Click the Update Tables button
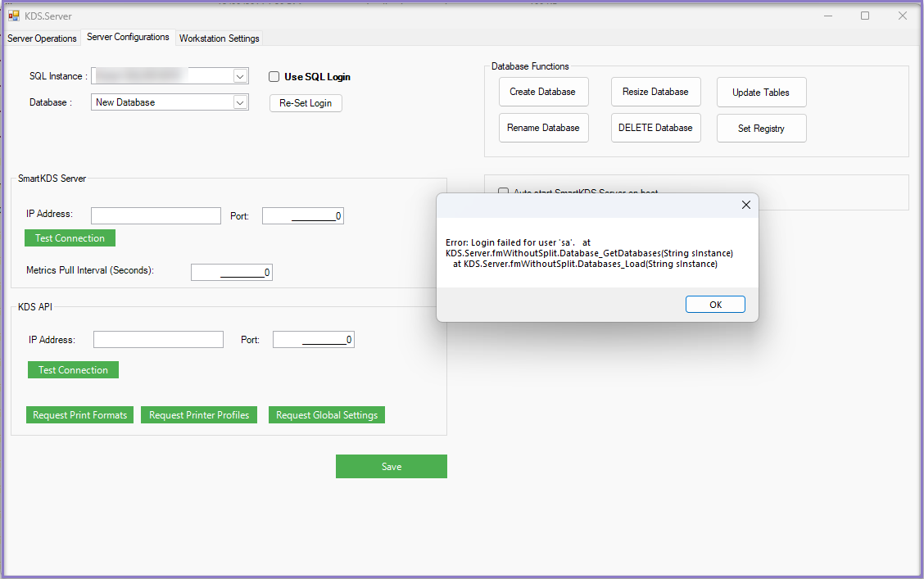This screenshot has width=924, height=579. (x=761, y=93)
